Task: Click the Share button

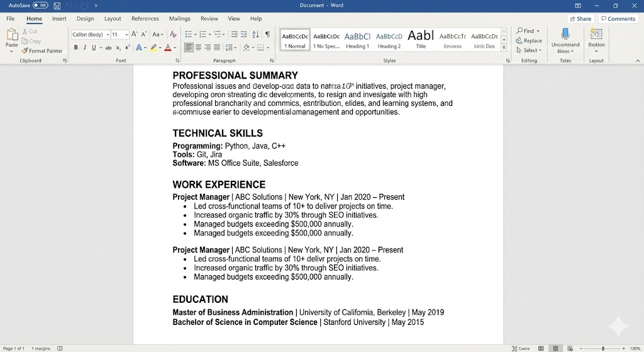Action: 580,19
